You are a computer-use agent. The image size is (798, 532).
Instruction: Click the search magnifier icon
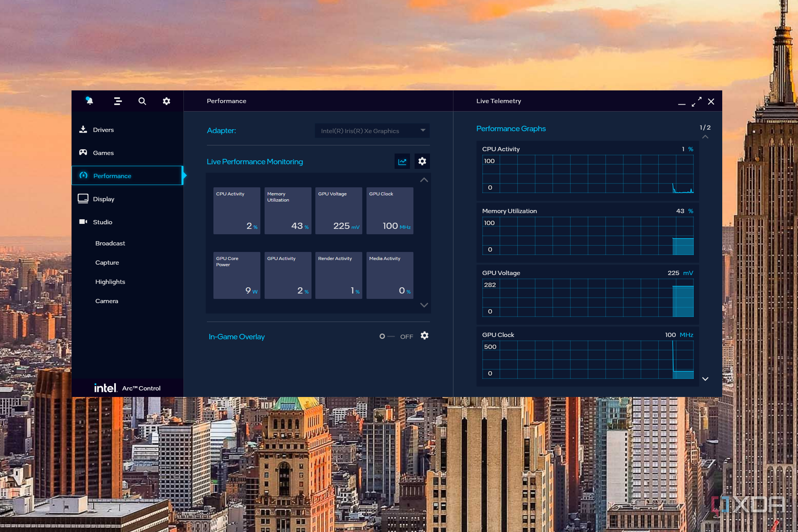point(142,101)
